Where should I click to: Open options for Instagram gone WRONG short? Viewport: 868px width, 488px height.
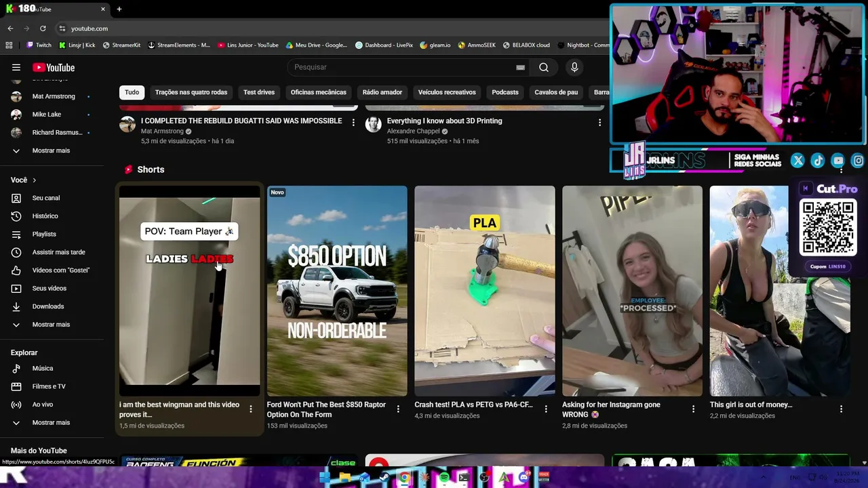(x=693, y=409)
